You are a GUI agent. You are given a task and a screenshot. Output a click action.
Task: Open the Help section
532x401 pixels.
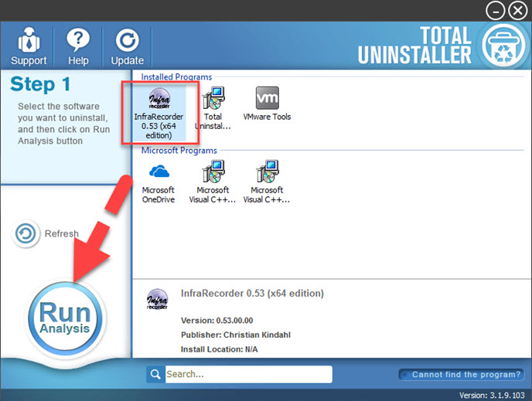point(78,46)
